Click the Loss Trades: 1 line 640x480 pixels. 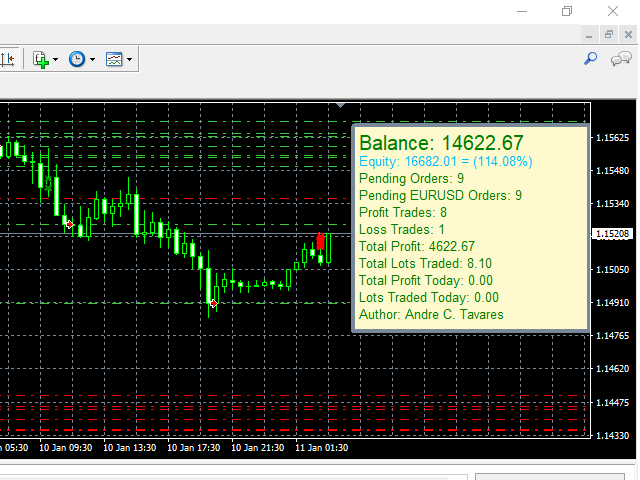click(402, 230)
